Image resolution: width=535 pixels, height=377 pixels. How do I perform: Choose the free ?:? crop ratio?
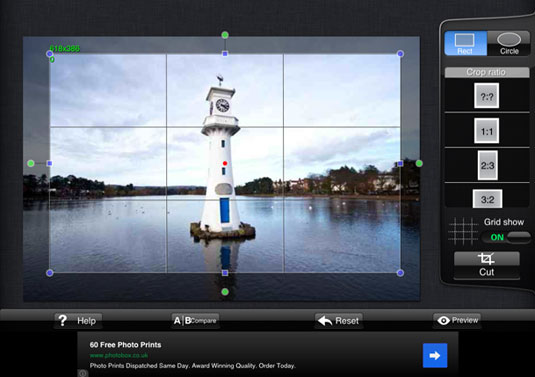pyautogui.click(x=487, y=96)
